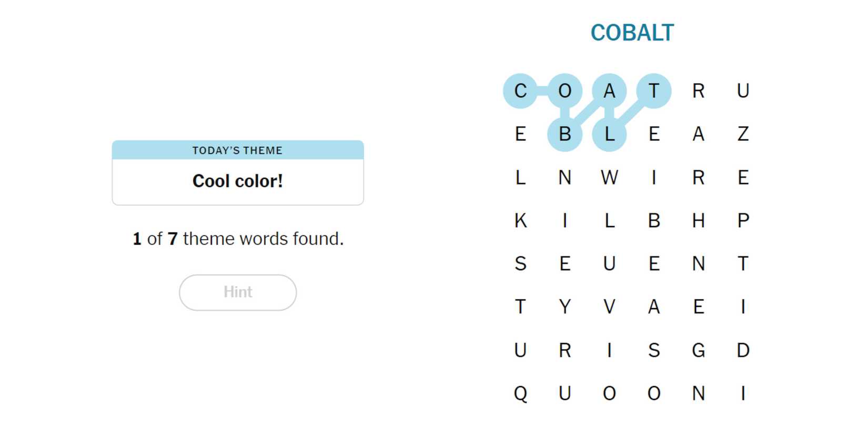
Task: Click the Hint button
Action: (x=238, y=292)
